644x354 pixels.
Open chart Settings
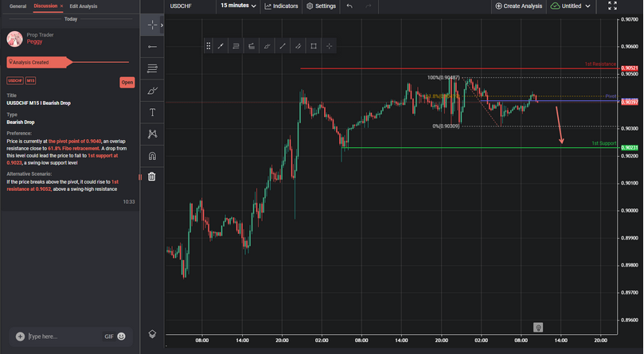(321, 6)
